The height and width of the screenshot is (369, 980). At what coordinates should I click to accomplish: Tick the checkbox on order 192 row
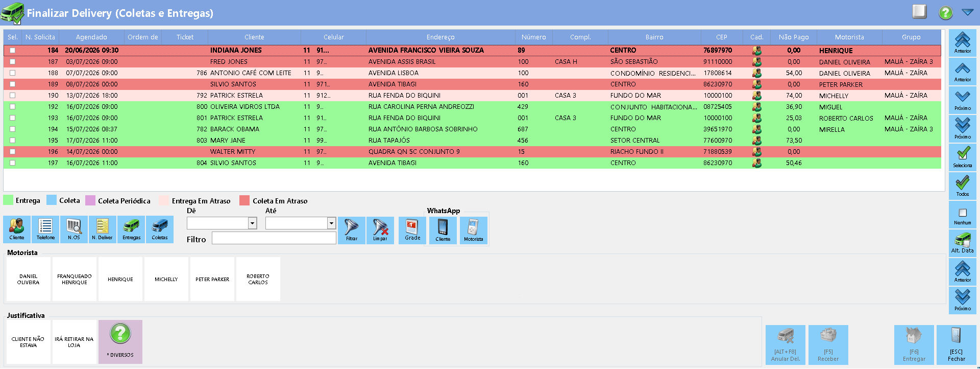[13, 107]
